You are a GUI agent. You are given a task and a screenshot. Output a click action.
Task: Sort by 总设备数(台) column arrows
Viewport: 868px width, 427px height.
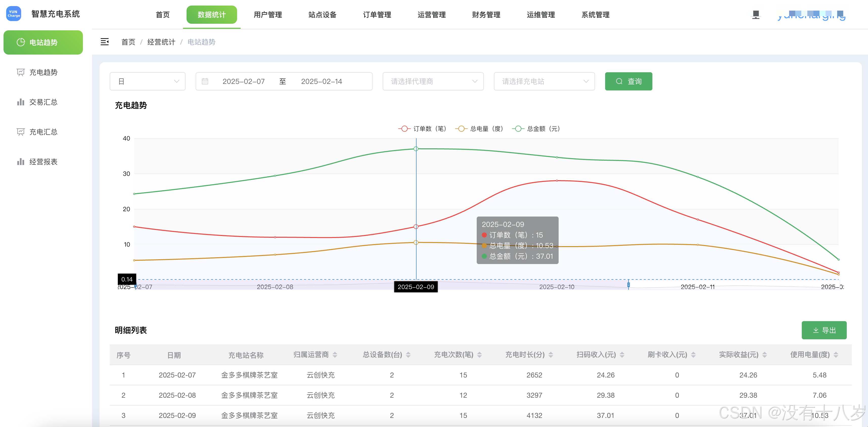408,354
